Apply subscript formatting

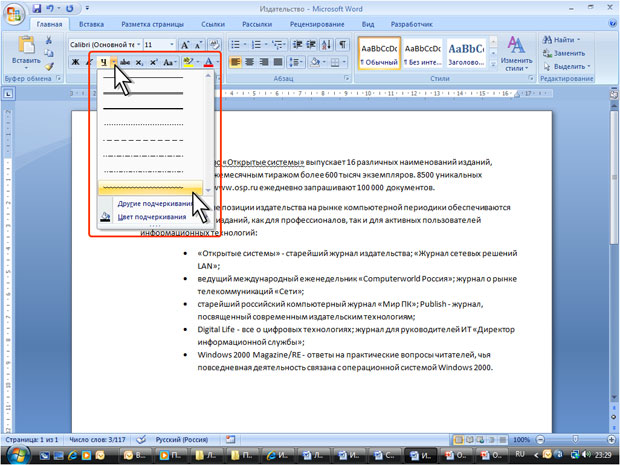click(139, 62)
